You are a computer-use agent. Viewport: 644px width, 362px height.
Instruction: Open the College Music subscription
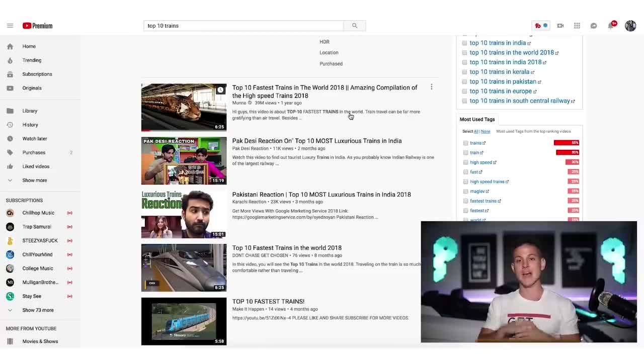tap(38, 268)
